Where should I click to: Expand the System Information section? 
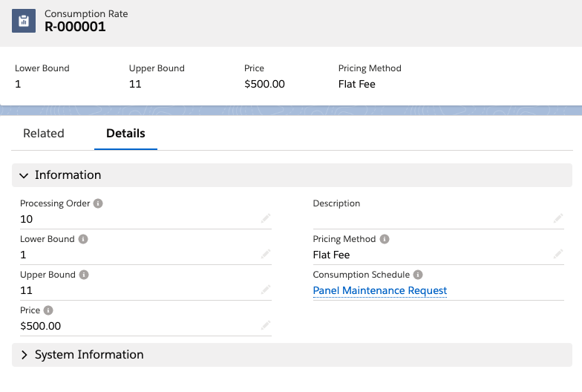[24, 355]
